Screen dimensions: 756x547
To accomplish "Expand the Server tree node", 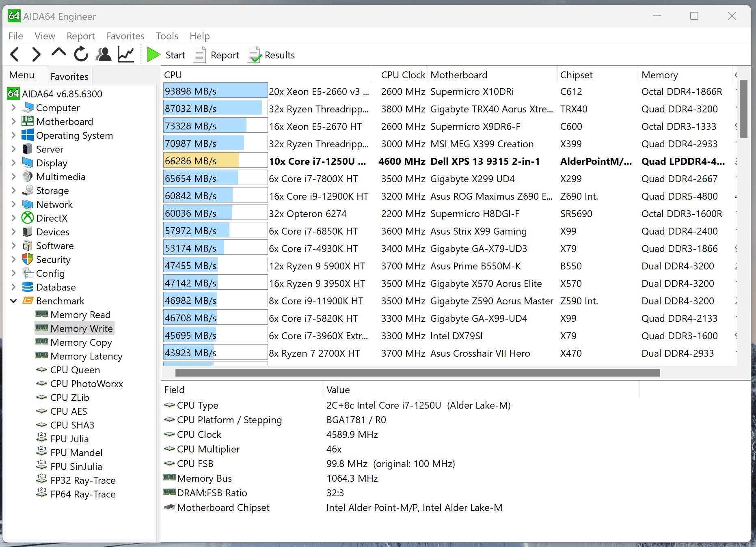I will coord(13,149).
